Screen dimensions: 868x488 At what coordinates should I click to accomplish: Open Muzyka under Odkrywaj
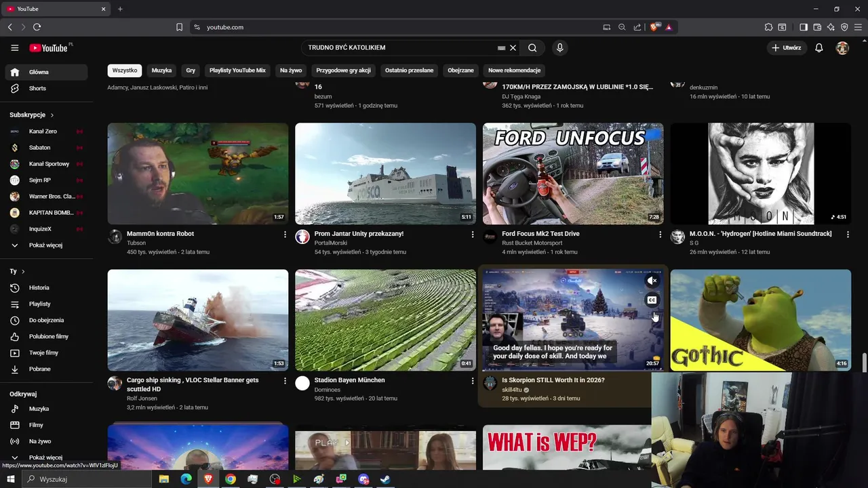pos(46,409)
